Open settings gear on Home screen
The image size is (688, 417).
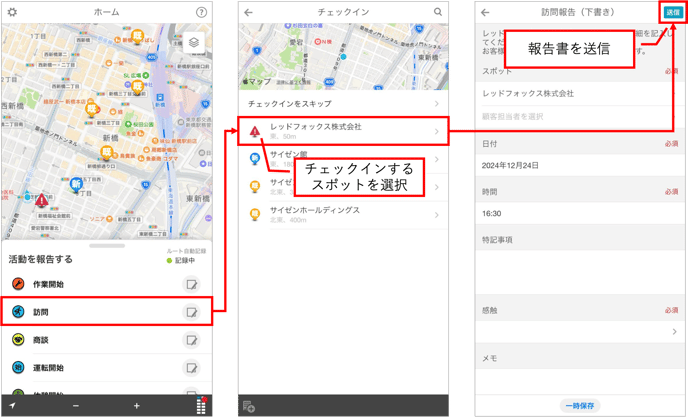coord(12,12)
